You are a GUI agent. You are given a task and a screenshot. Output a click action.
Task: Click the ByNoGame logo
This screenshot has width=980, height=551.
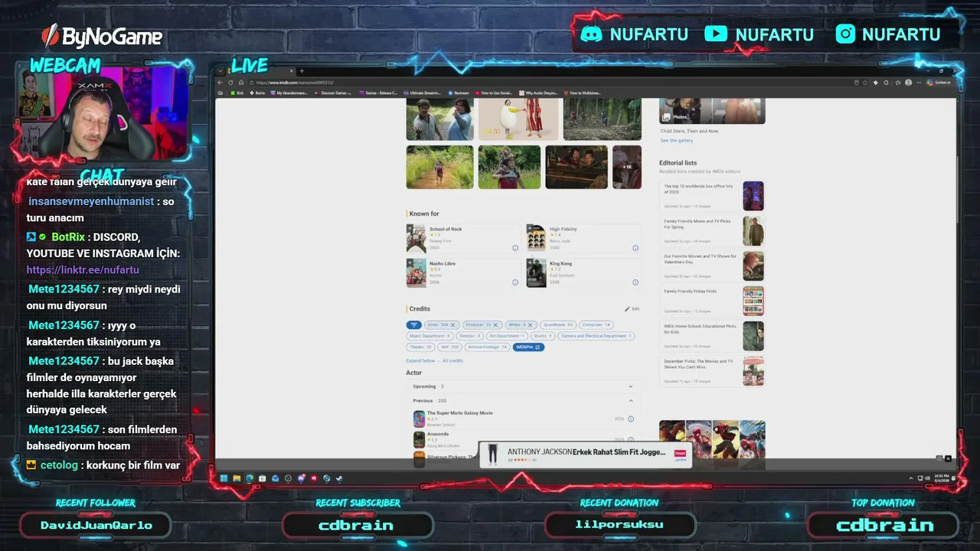(x=102, y=36)
